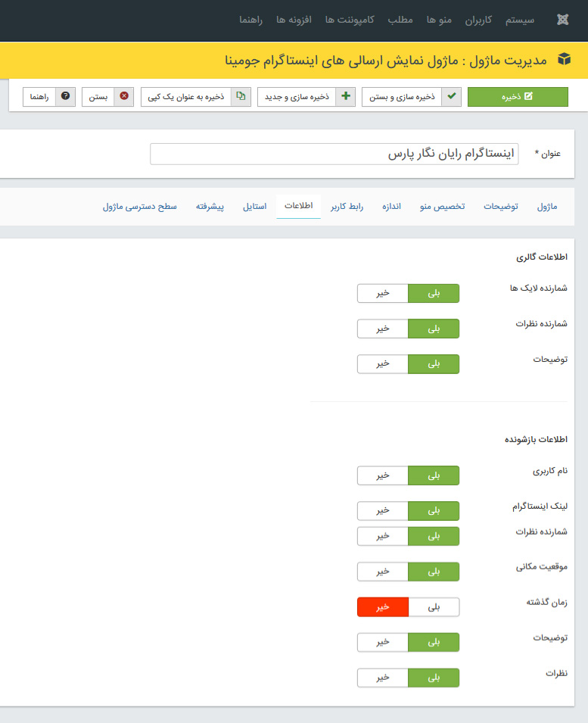Open the افزونه ها menu
This screenshot has height=723, width=588.
click(x=294, y=20)
